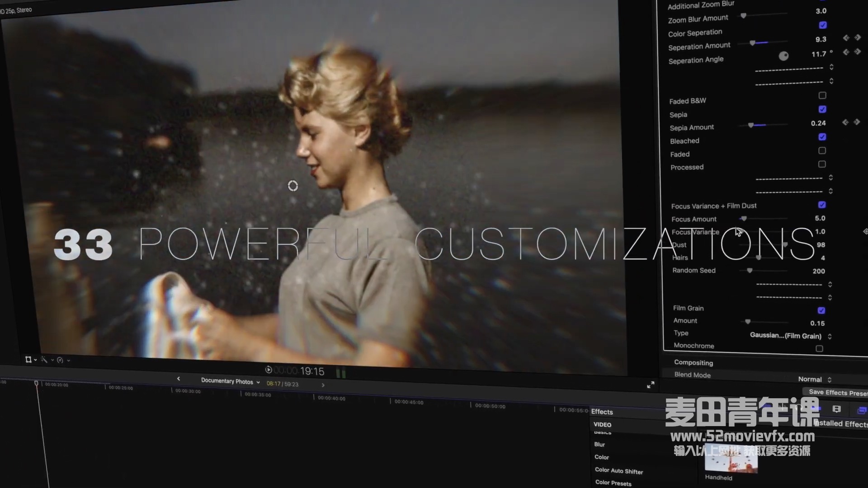This screenshot has width=868, height=488.
Task: Open the Blend Mode Normal dropdown
Action: [815, 379]
